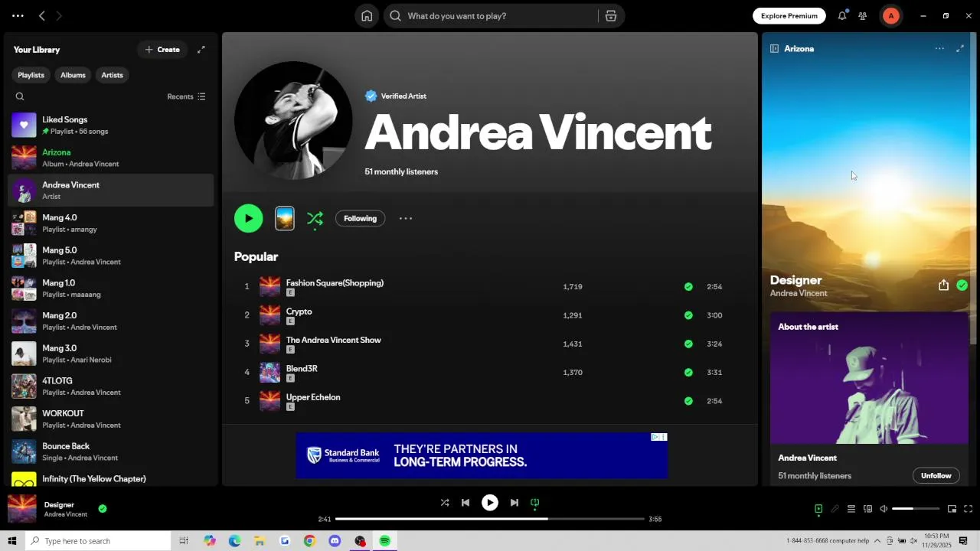
Task: Toggle Designer saved checkmark in right panel
Action: pyautogui.click(x=962, y=285)
